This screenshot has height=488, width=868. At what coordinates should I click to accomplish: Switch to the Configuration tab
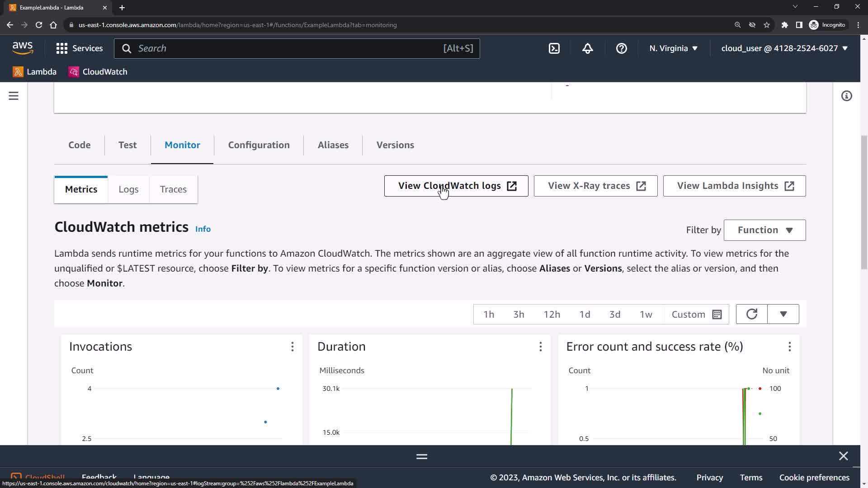(x=259, y=145)
